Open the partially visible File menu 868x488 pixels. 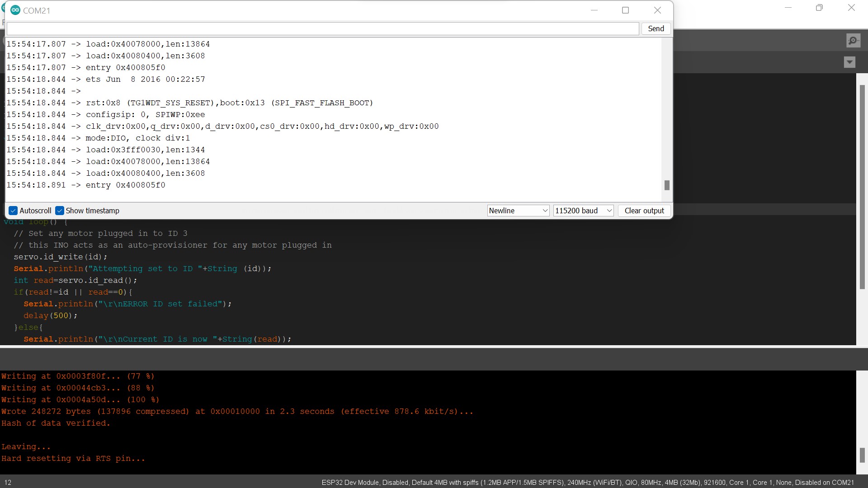[x=3, y=21]
